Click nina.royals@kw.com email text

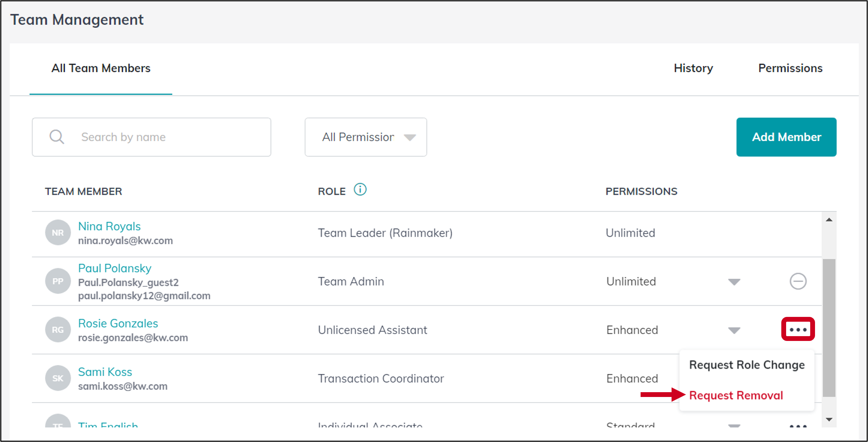(x=125, y=241)
